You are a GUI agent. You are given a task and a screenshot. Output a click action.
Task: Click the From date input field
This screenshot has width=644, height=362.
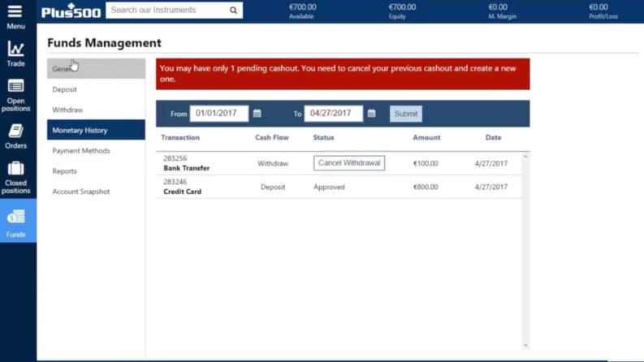[x=218, y=114]
